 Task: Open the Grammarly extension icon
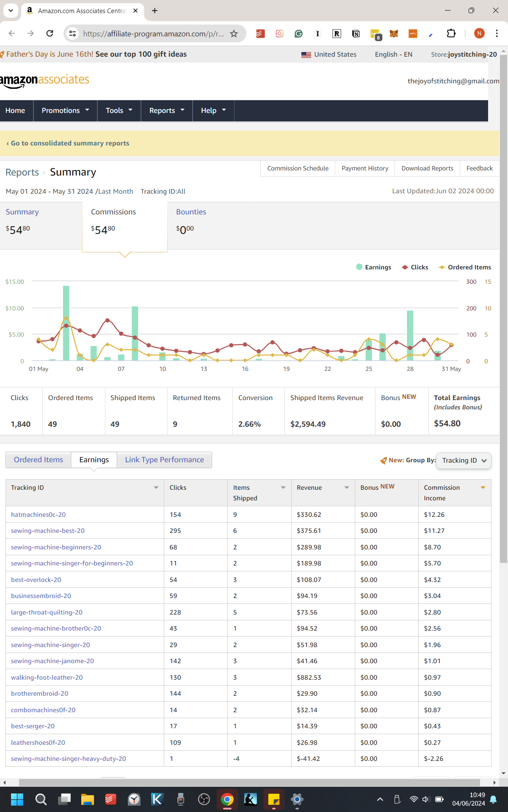298,33
